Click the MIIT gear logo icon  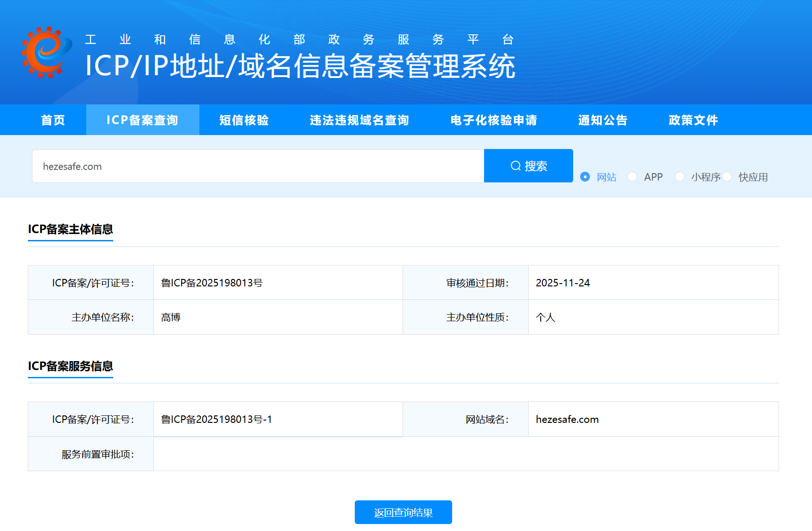pos(46,52)
